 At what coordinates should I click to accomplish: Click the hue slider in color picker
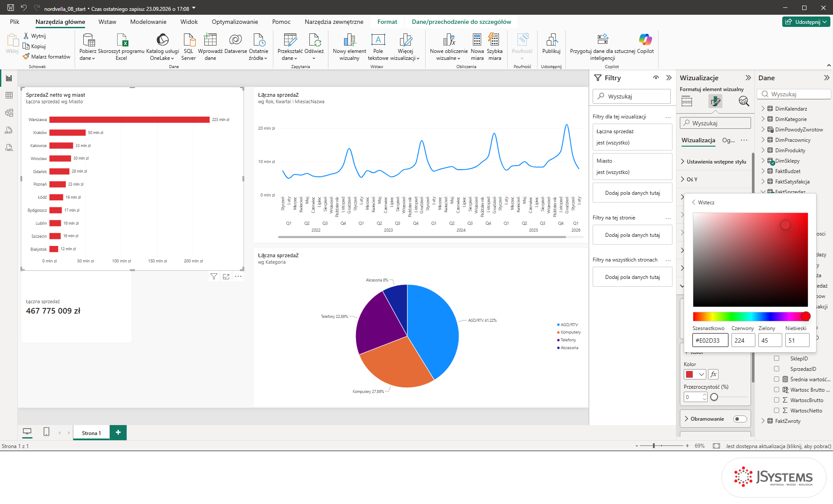(751, 316)
